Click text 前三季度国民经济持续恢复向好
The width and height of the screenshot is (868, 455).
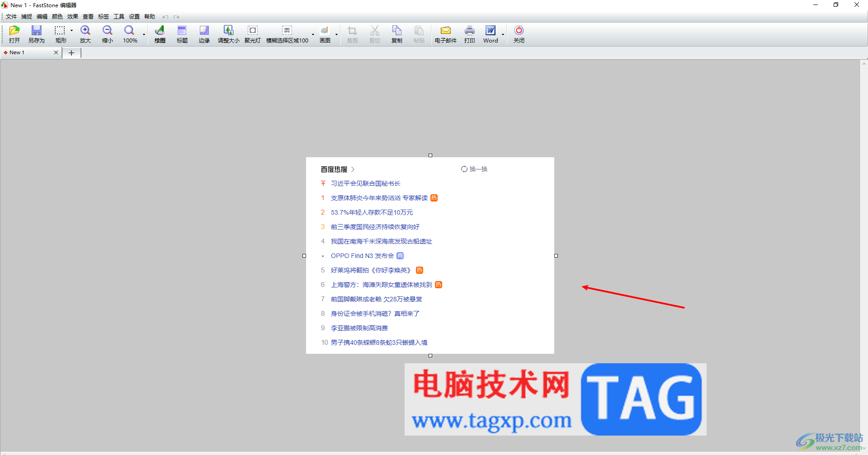point(375,227)
